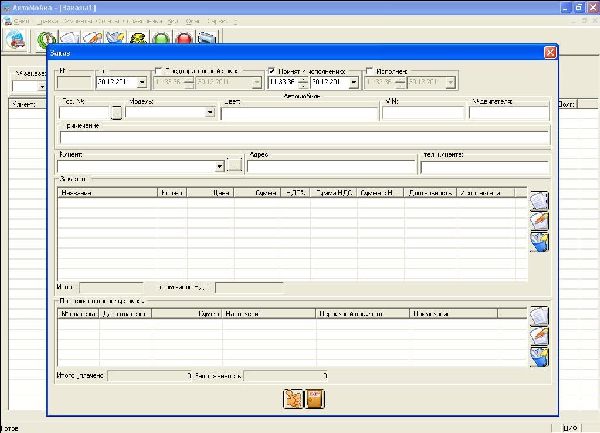Click the delete item icon beside the upper order table
The width and height of the screenshot is (600, 433).
point(539,241)
